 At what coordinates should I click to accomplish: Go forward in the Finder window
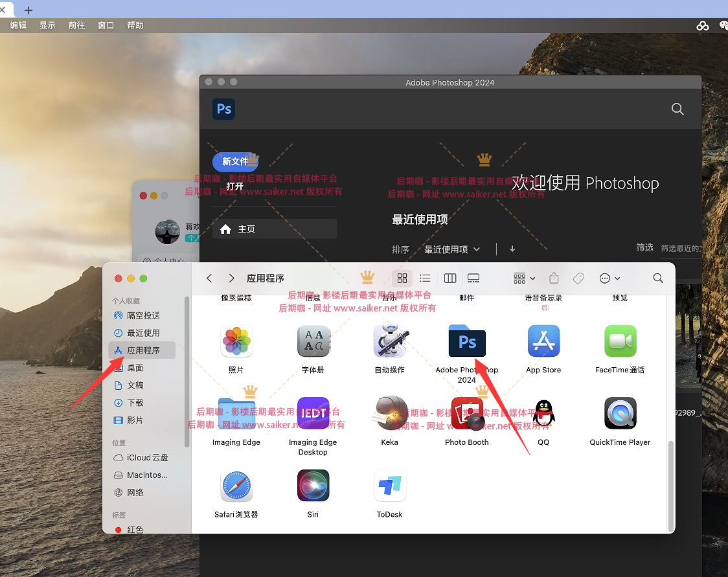[x=231, y=278]
